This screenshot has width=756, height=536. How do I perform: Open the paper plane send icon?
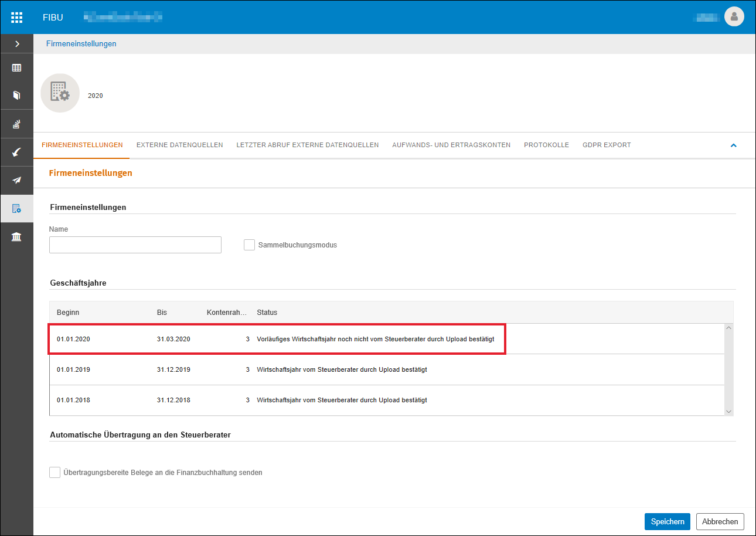point(16,181)
